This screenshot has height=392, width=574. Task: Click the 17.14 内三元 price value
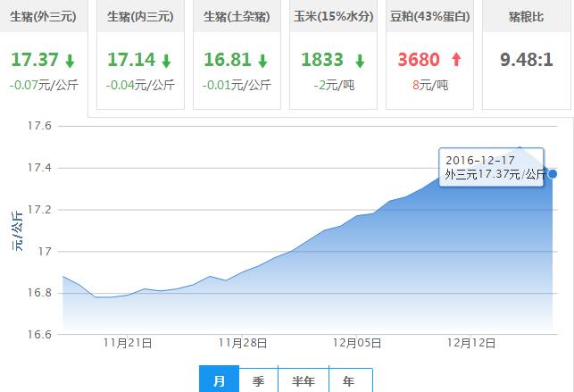131,60
